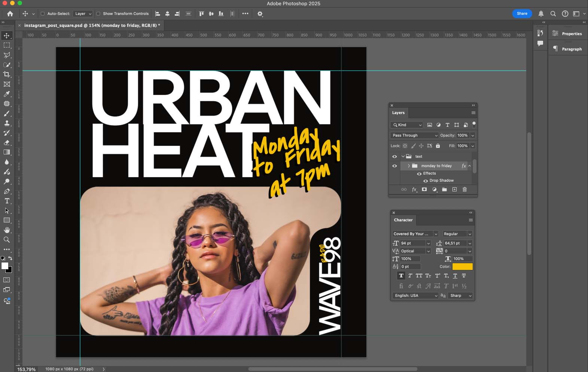Create a new layer using plus icon
588x372 pixels.
click(454, 190)
